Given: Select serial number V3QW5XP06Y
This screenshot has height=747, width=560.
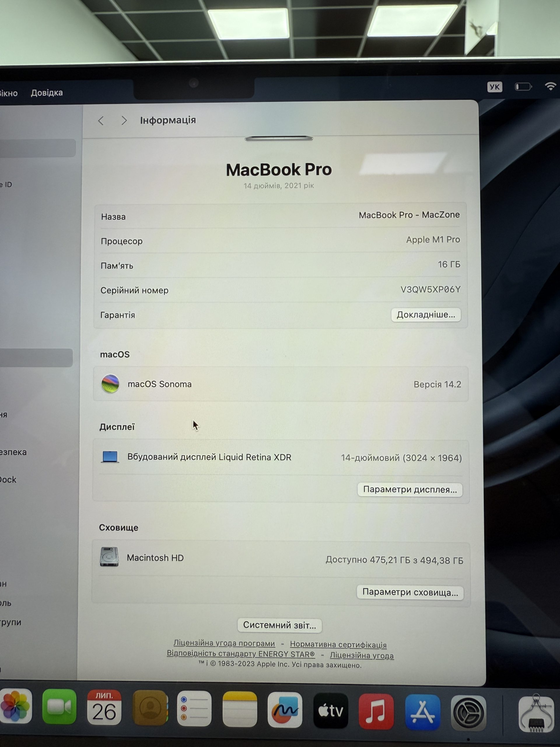Looking at the screenshot, I should click(430, 289).
